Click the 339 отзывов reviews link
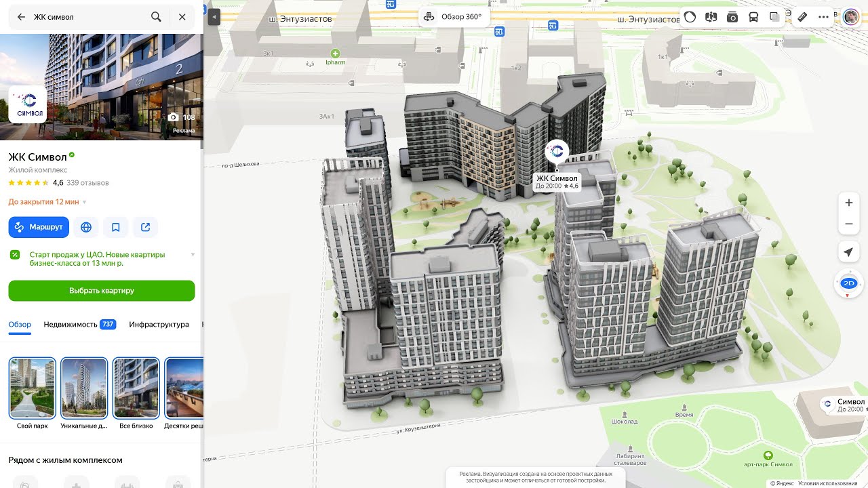The width and height of the screenshot is (868, 488). (x=87, y=183)
